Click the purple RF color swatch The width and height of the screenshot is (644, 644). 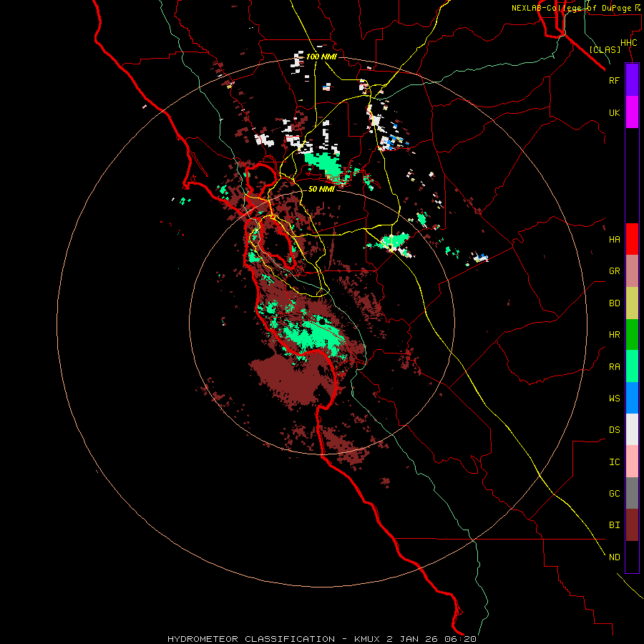[x=632, y=80]
